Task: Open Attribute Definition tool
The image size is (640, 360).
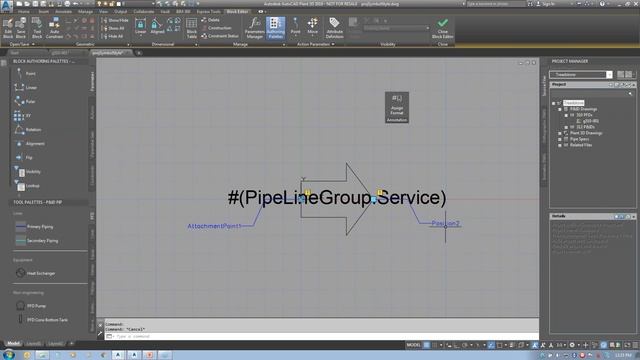Action: point(334,28)
